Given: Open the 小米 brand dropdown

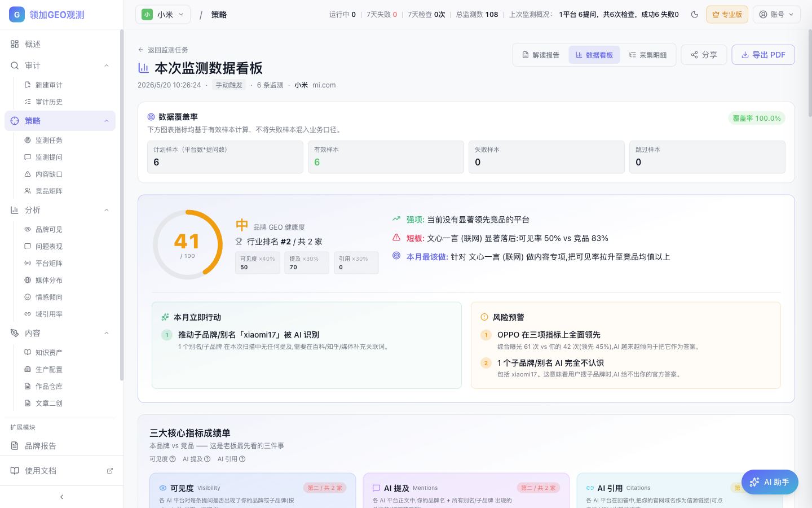Looking at the screenshot, I should coord(163,15).
